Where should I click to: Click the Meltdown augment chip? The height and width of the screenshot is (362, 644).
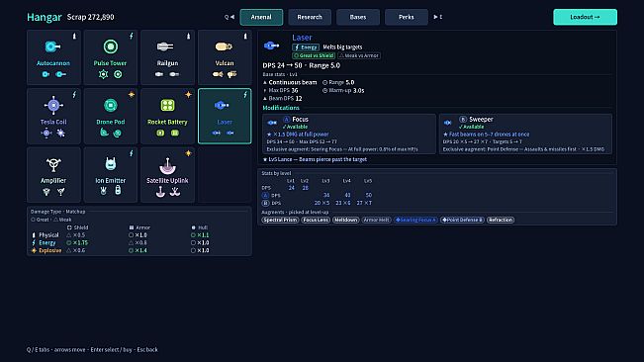point(346,220)
